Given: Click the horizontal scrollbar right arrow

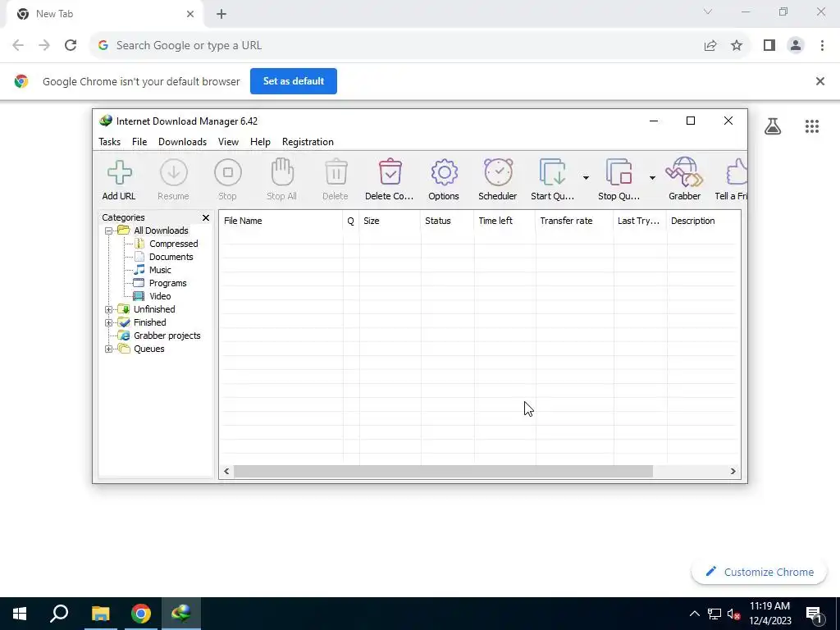Looking at the screenshot, I should [733, 472].
